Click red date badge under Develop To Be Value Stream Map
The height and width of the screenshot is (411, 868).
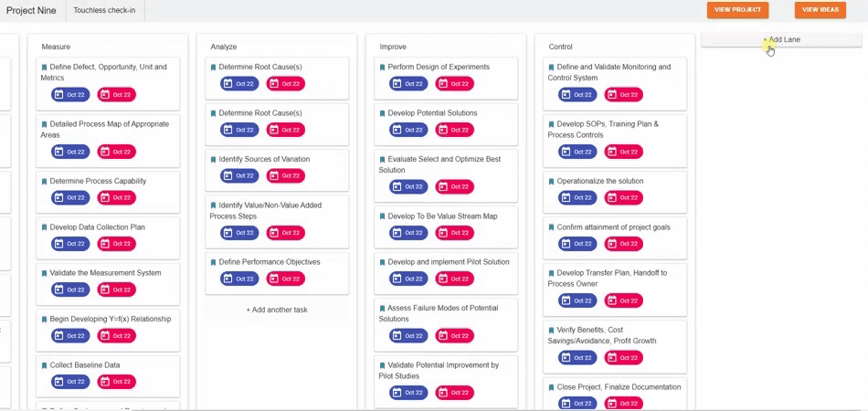pyautogui.click(x=454, y=233)
